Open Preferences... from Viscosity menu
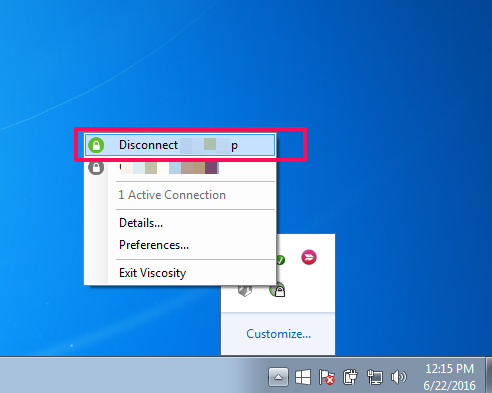 pyautogui.click(x=154, y=245)
